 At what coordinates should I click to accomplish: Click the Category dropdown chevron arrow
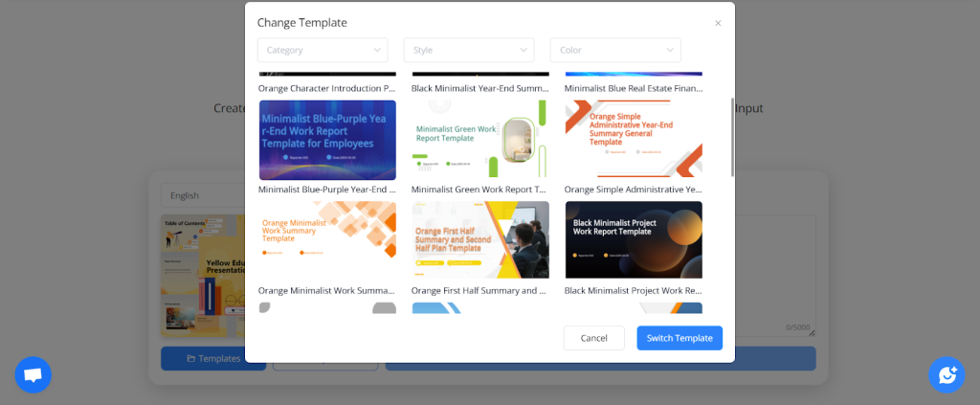pos(376,50)
